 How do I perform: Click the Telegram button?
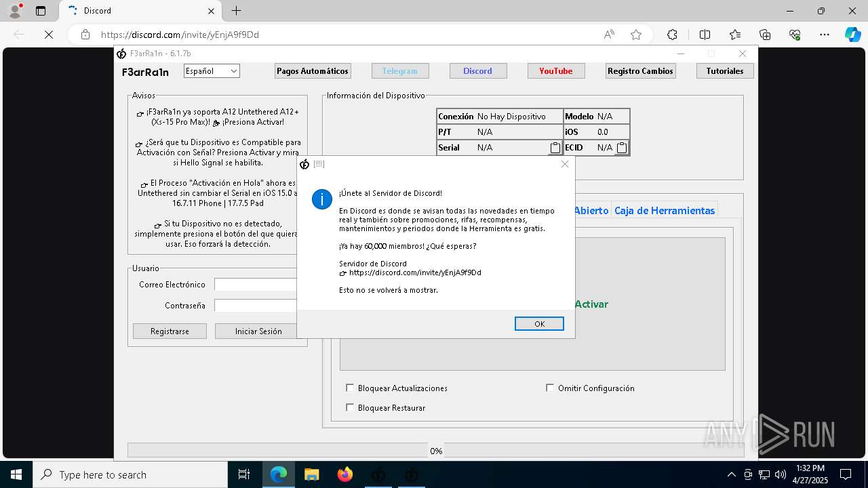[x=399, y=70]
